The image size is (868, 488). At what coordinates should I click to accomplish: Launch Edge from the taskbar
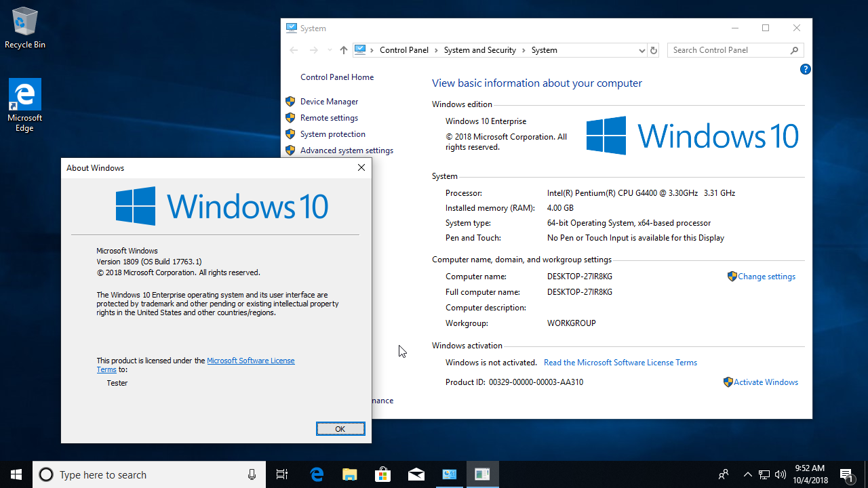pyautogui.click(x=317, y=474)
